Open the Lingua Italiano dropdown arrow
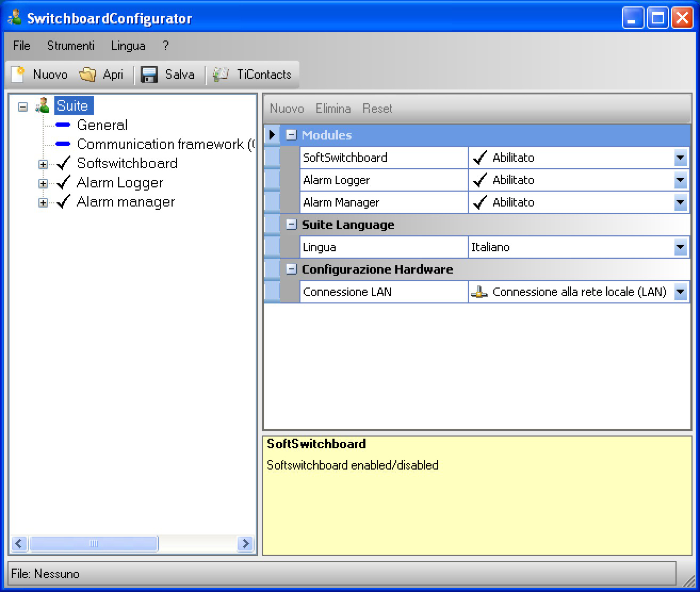Image resolution: width=700 pixels, height=592 pixels. [680, 247]
